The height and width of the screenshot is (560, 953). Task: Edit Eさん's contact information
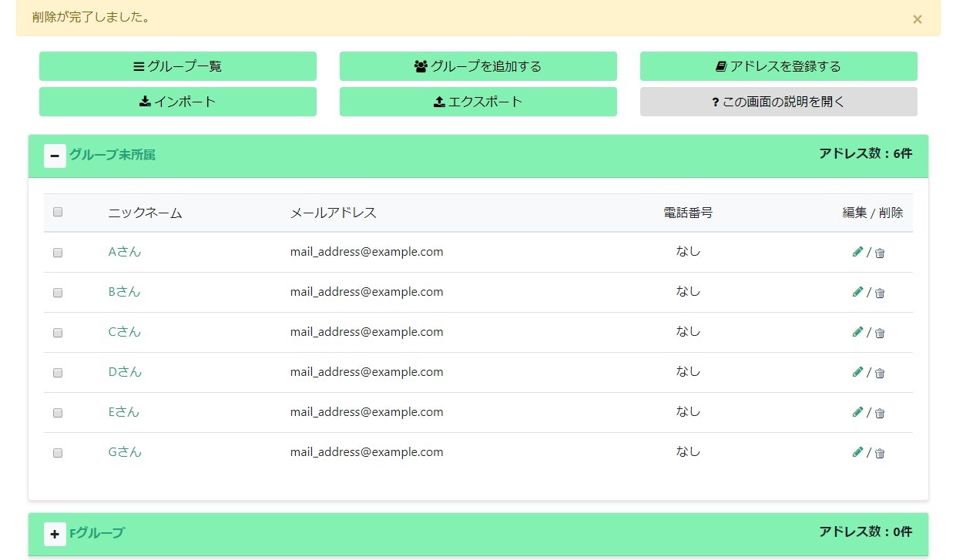tap(857, 412)
